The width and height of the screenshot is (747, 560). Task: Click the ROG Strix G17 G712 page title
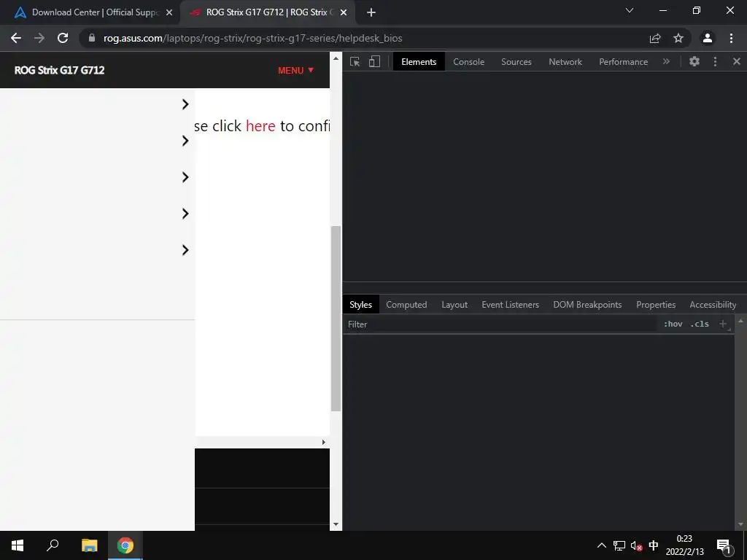click(60, 71)
